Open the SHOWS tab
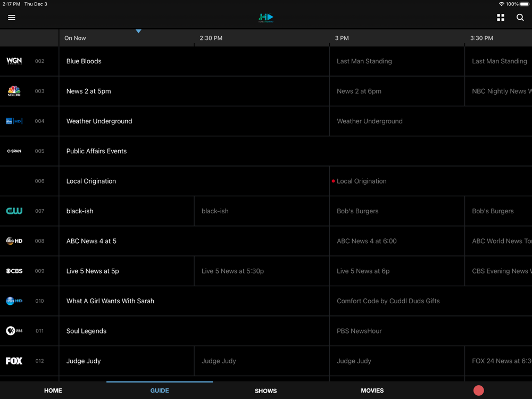This screenshot has height=399, width=532. (x=265, y=391)
